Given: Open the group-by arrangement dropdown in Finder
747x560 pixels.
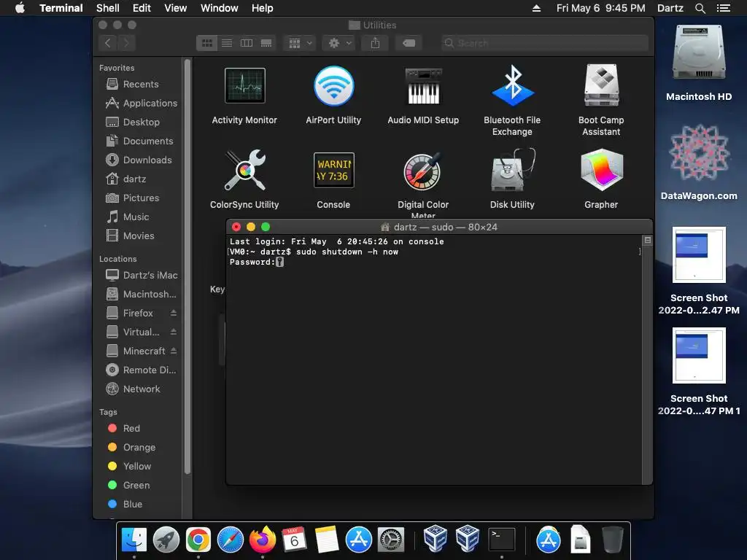Looking at the screenshot, I should [x=300, y=43].
